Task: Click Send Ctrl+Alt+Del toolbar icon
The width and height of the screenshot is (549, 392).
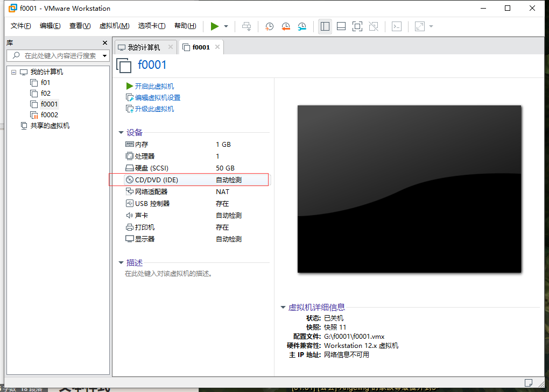Action: click(x=247, y=26)
